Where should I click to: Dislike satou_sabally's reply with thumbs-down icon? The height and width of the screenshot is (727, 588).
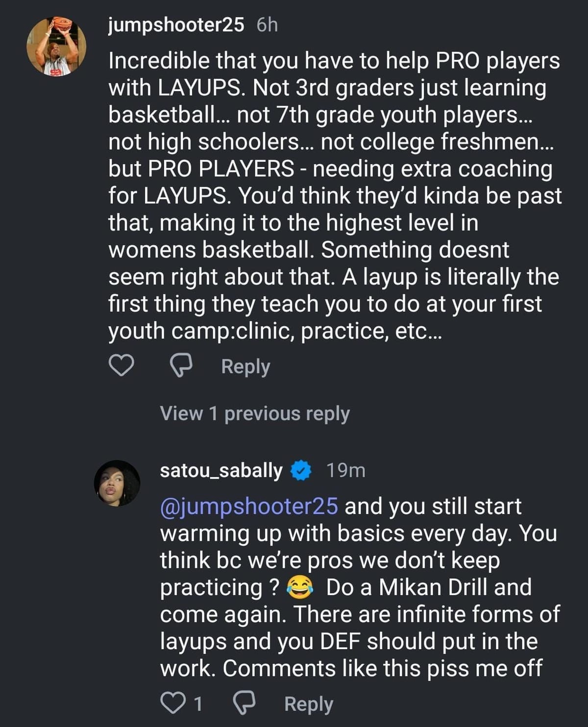(x=244, y=703)
